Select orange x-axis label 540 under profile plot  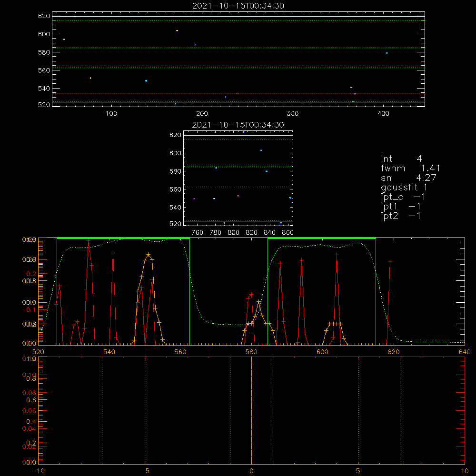109,352
